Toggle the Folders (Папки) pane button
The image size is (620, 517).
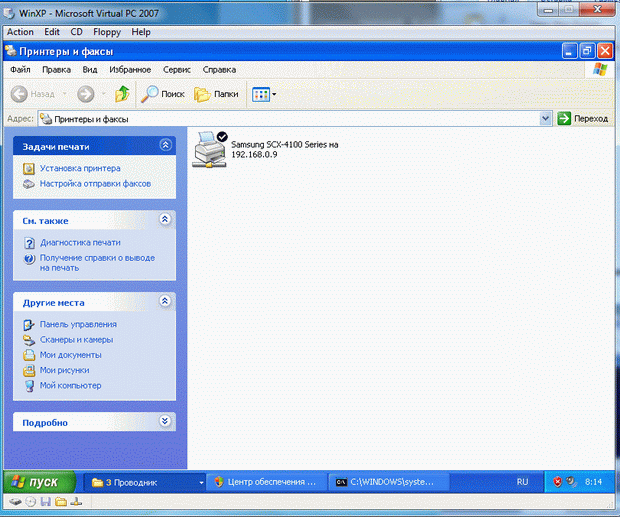pos(216,94)
